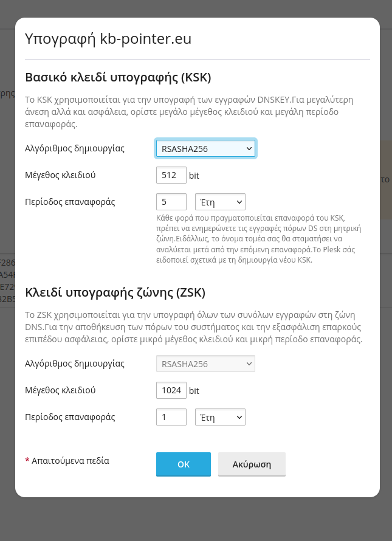The width and height of the screenshot is (392, 541).
Task: Click the dialog title Υπογραφή kb-pointer.eu
Action: (x=108, y=39)
